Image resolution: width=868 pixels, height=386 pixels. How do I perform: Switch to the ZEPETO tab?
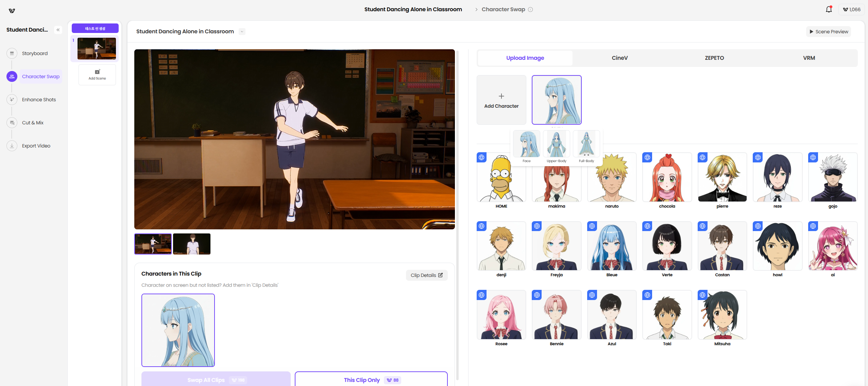(714, 58)
